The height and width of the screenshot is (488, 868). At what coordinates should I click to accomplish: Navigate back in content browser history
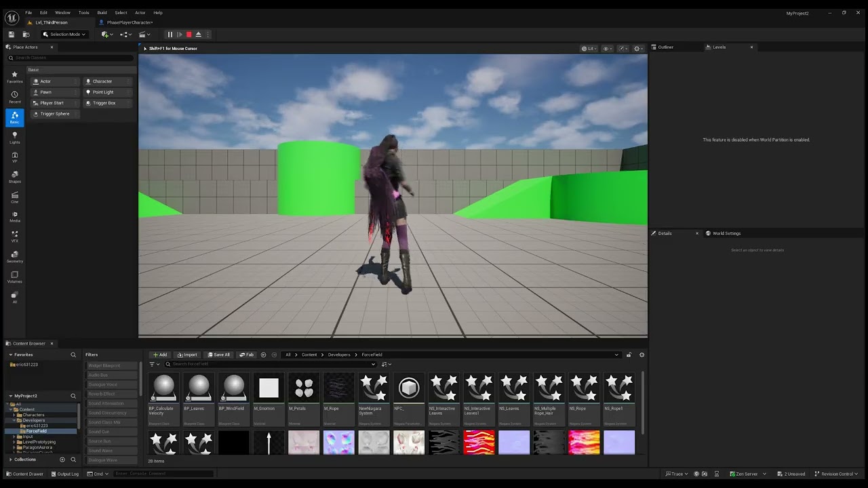(263, 355)
